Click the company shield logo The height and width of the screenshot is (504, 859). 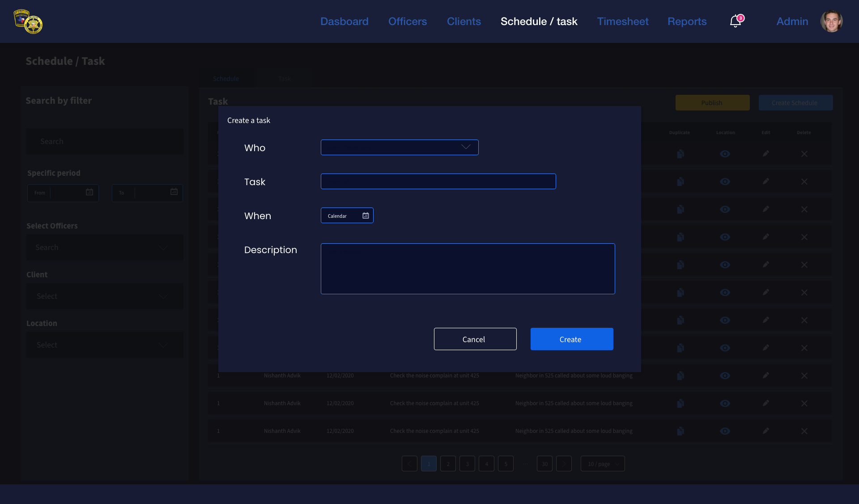click(x=28, y=21)
